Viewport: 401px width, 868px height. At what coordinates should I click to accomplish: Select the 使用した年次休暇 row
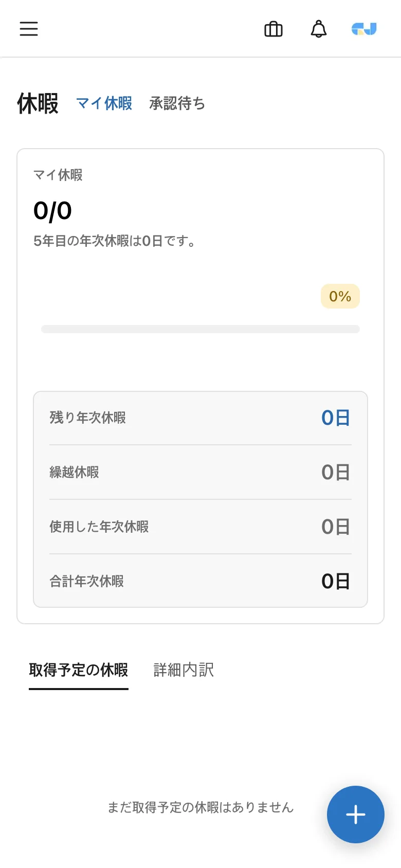pos(200,527)
